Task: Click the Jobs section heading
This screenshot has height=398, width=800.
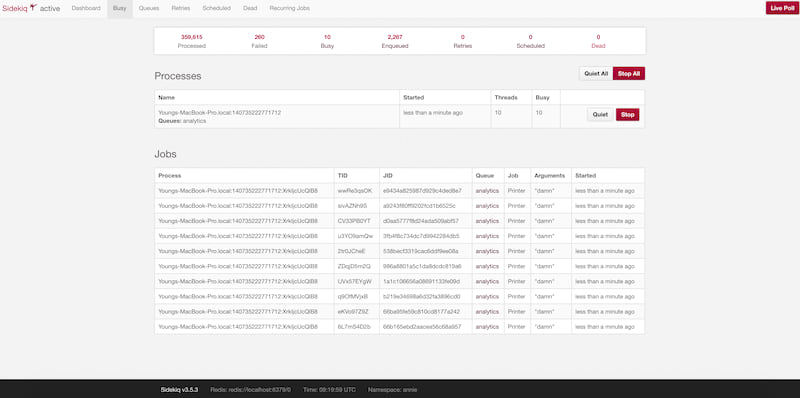Action: tap(165, 154)
